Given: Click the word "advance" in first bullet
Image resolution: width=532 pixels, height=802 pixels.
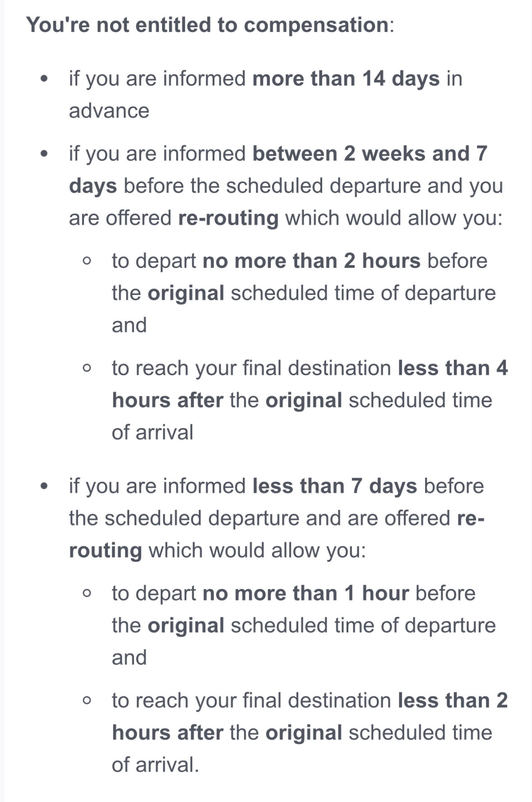Looking at the screenshot, I should (x=109, y=111).
